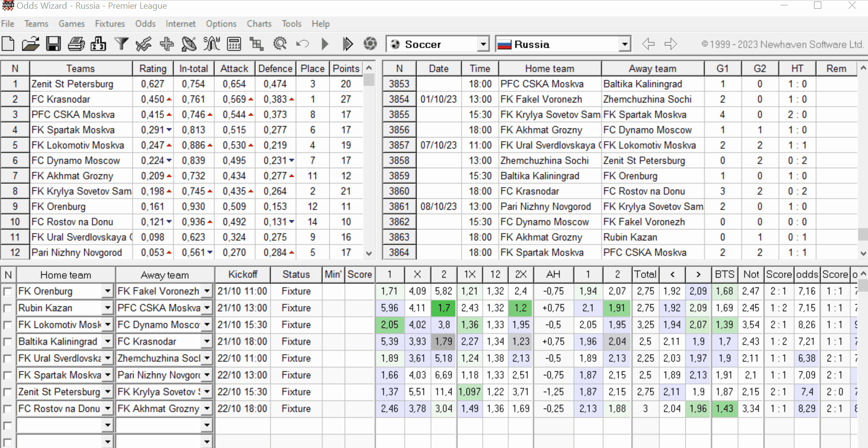Tick the checkbox for FK Orenburg fixture
Viewport: 868px width, 448px height.
[x=7, y=291]
